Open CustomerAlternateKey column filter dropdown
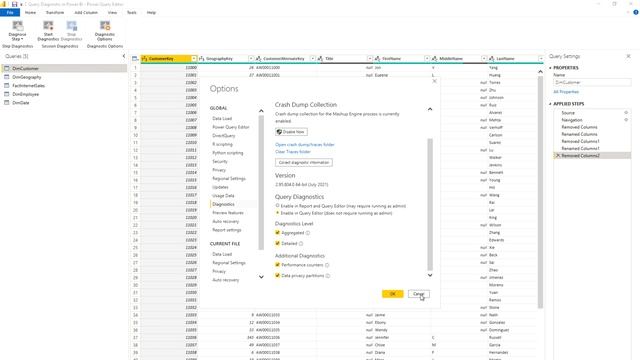The width and height of the screenshot is (640, 360). [x=313, y=59]
